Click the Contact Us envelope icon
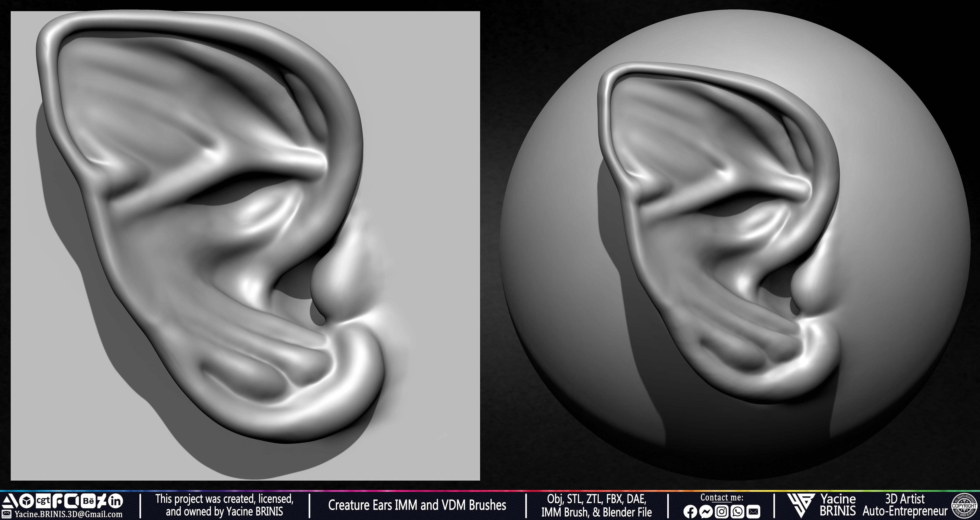Image resolution: width=980 pixels, height=520 pixels. click(x=6, y=514)
